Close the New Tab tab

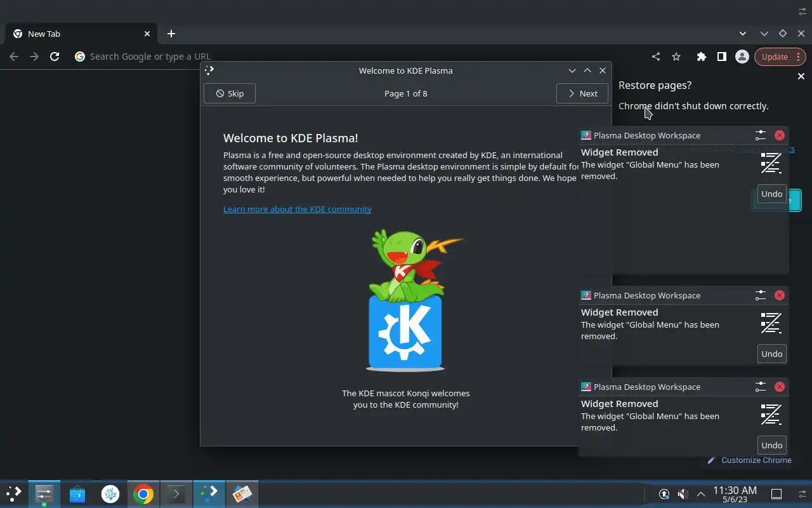[147, 34]
